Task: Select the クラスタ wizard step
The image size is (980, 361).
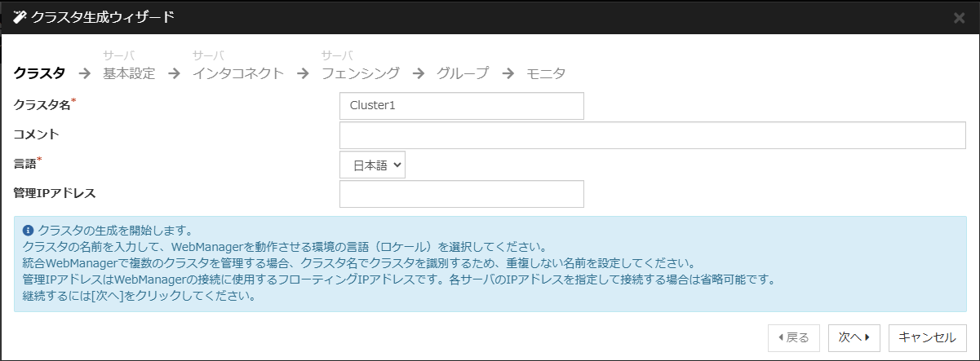Action: (39, 73)
